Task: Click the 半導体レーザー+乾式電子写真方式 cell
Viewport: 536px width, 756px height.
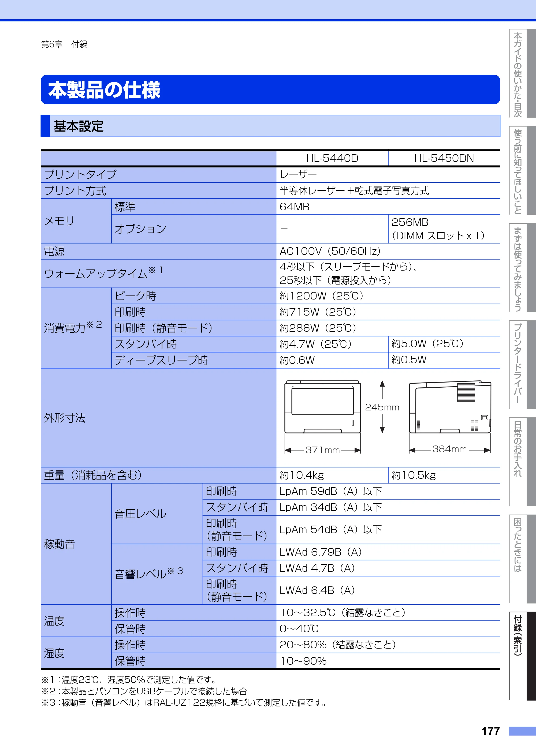Action: click(388, 191)
